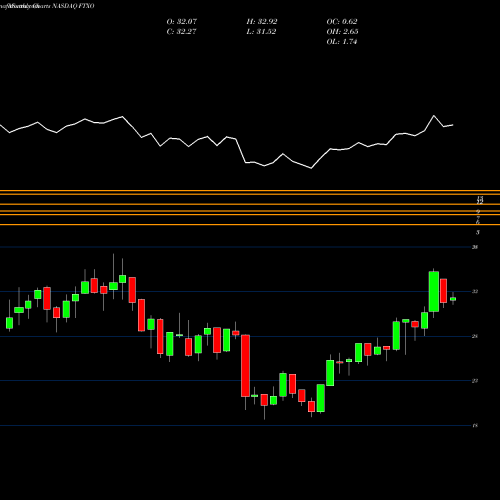Click the tallest red candlestick mid-chart

point(246,366)
